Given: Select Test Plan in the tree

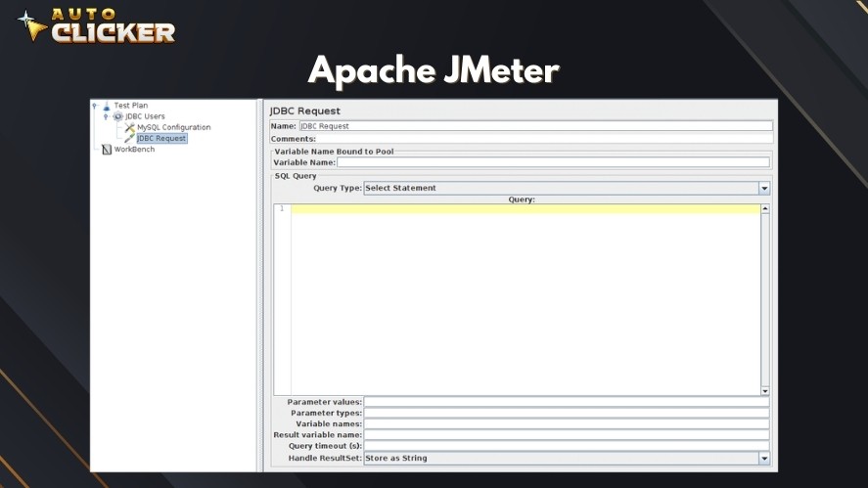Looking at the screenshot, I should tap(131, 105).
